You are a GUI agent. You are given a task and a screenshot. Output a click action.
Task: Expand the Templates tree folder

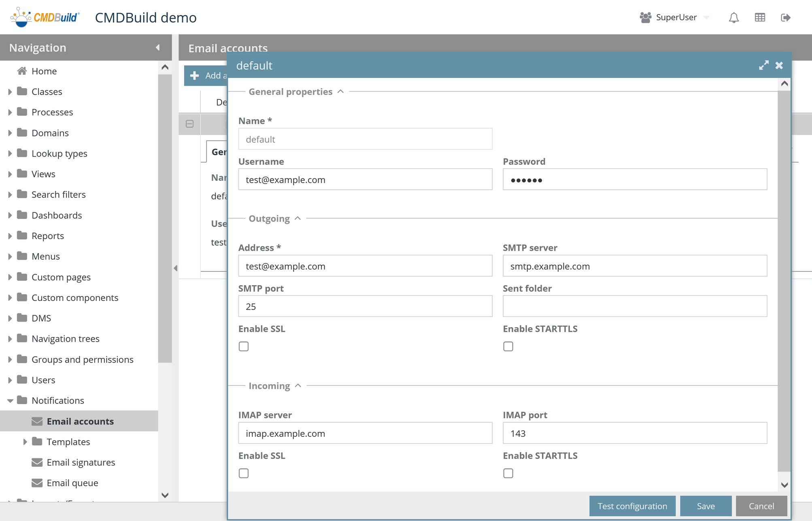tap(25, 442)
